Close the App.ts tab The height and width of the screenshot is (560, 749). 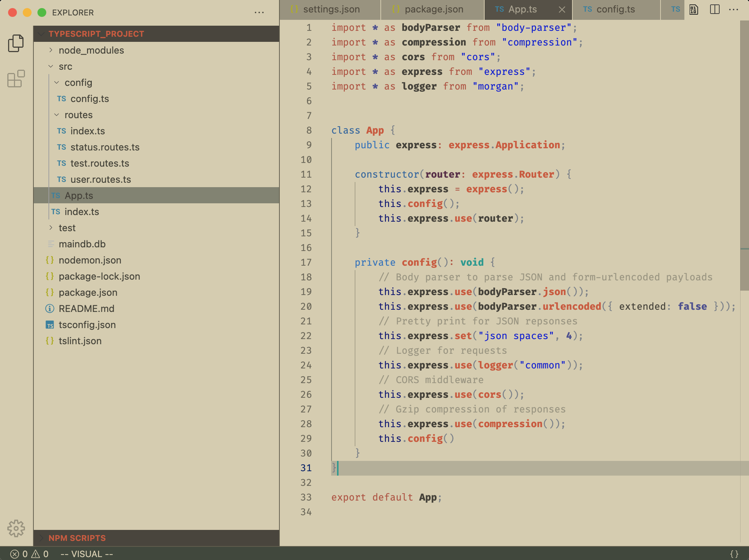(562, 10)
